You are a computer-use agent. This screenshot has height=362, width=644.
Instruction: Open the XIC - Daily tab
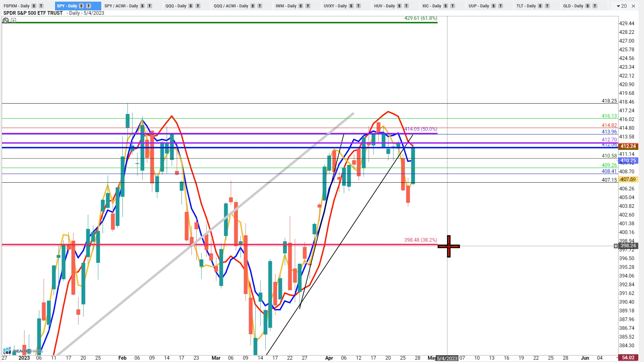tap(432, 6)
